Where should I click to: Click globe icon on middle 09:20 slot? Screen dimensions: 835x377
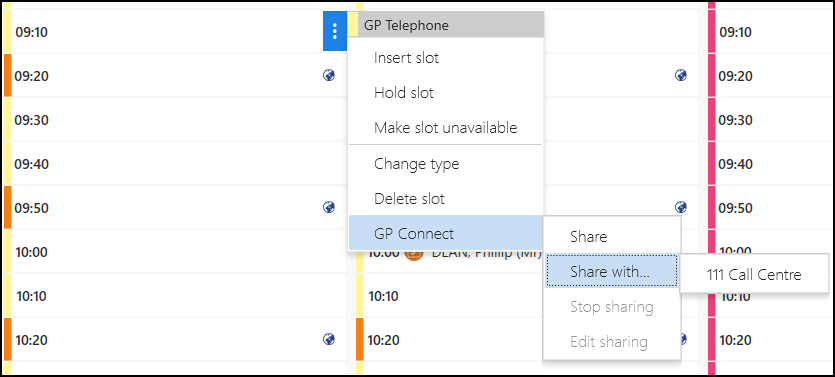point(681,76)
